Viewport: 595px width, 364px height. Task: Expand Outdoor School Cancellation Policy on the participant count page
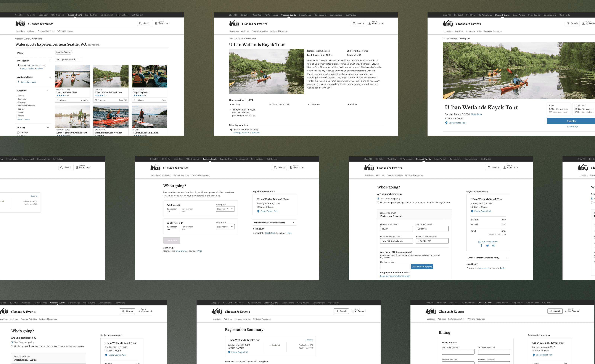click(274, 223)
